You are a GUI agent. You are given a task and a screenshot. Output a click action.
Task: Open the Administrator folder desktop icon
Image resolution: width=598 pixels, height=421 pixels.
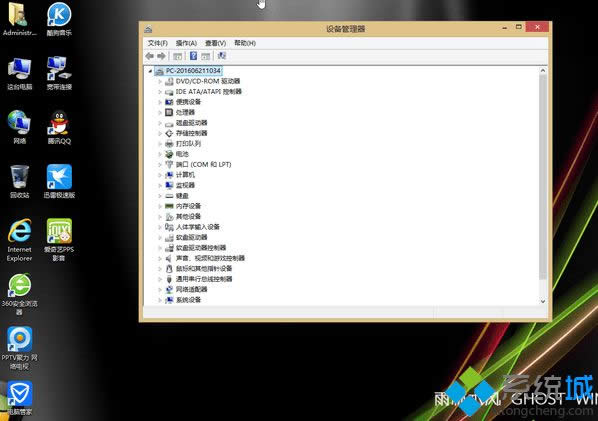(19, 19)
